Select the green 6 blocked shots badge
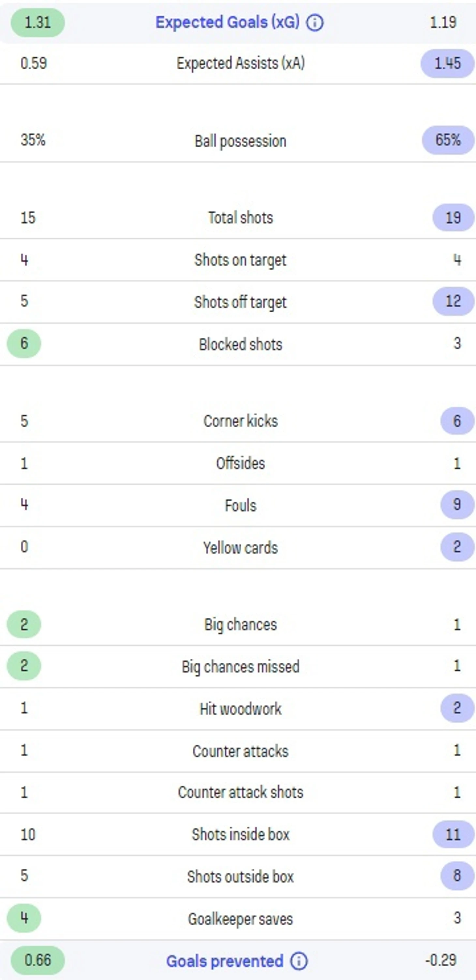 point(24,343)
